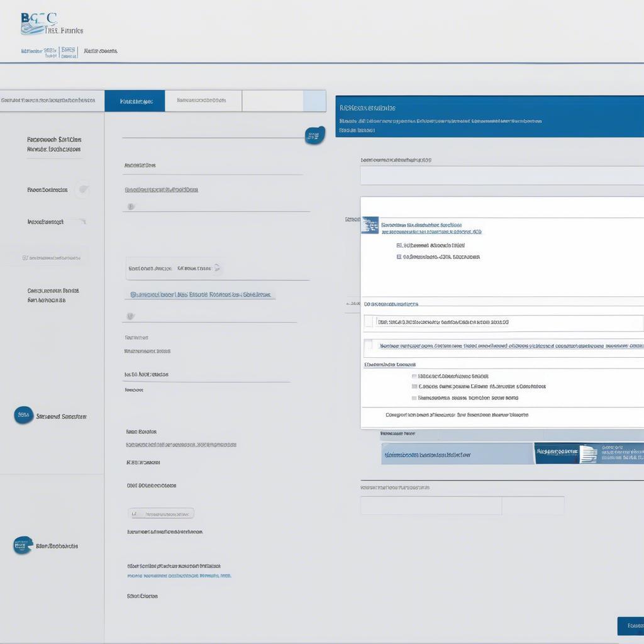Click the empty input field below the dialog

click(430, 505)
